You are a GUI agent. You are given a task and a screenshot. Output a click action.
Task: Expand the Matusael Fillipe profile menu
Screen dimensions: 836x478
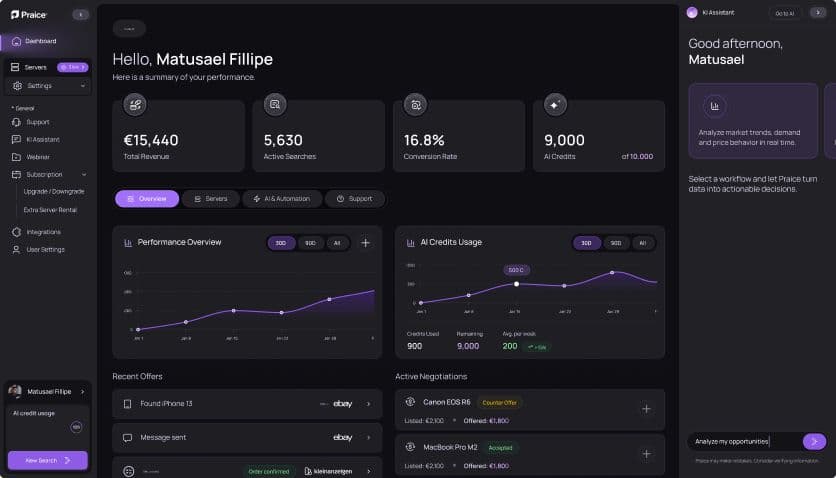82,391
